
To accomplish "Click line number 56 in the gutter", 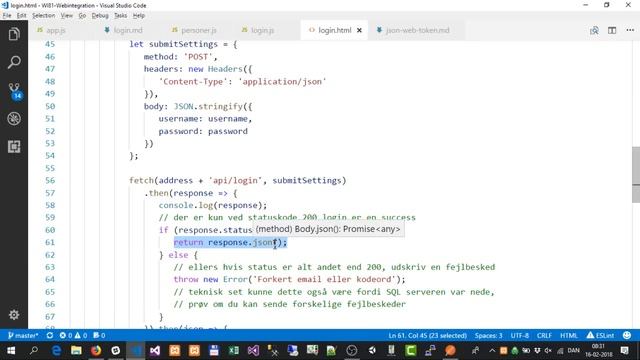I will point(50,180).
